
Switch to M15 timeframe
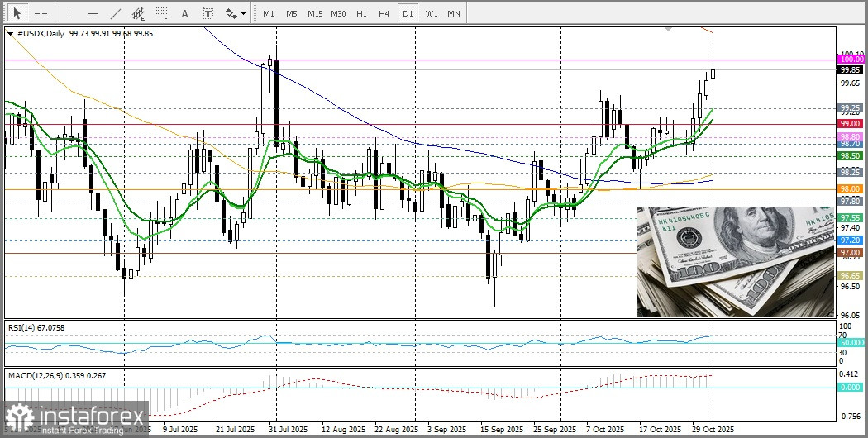tap(315, 13)
